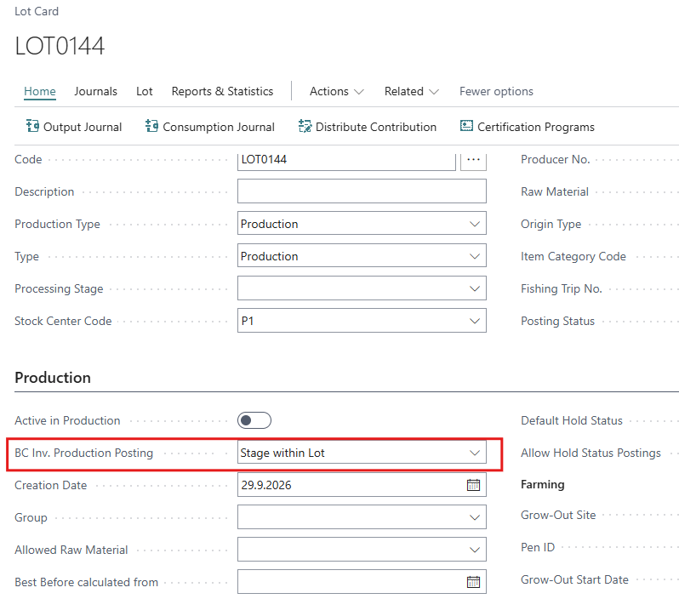Click the Output Journal label
679x616 pixels.
(x=83, y=127)
